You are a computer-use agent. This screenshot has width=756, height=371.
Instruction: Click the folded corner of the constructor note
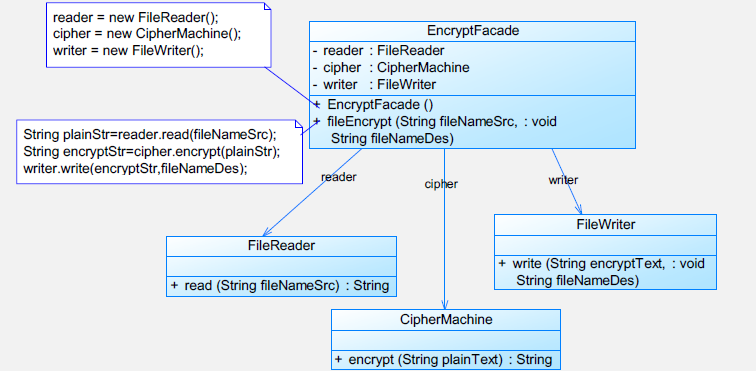click(x=267, y=6)
